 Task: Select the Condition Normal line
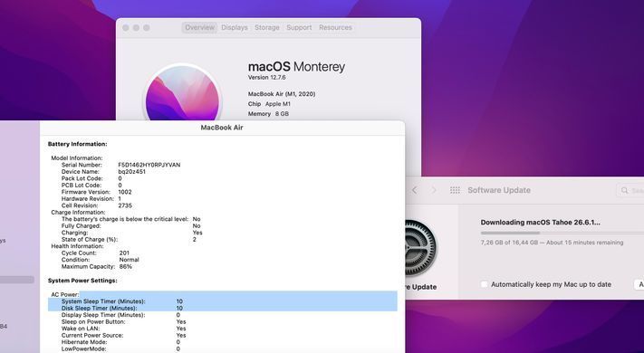click(101, 260)
